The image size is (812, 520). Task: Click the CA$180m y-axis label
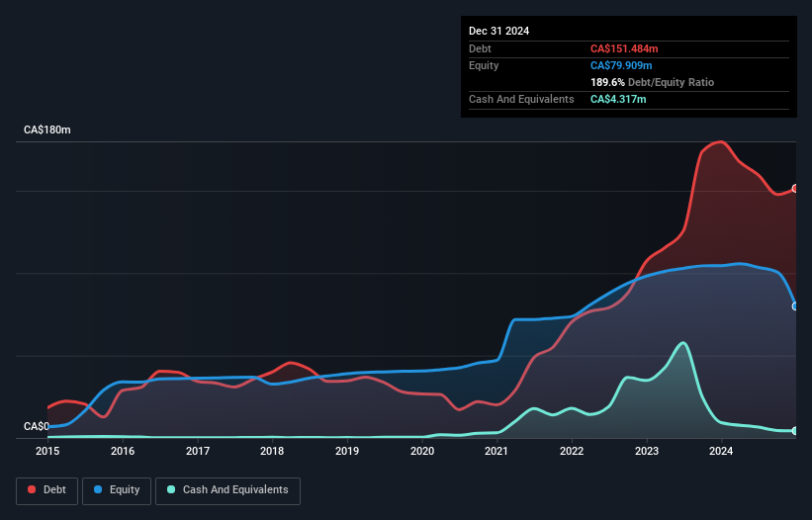pyautogui.click(x=47, y=130)
